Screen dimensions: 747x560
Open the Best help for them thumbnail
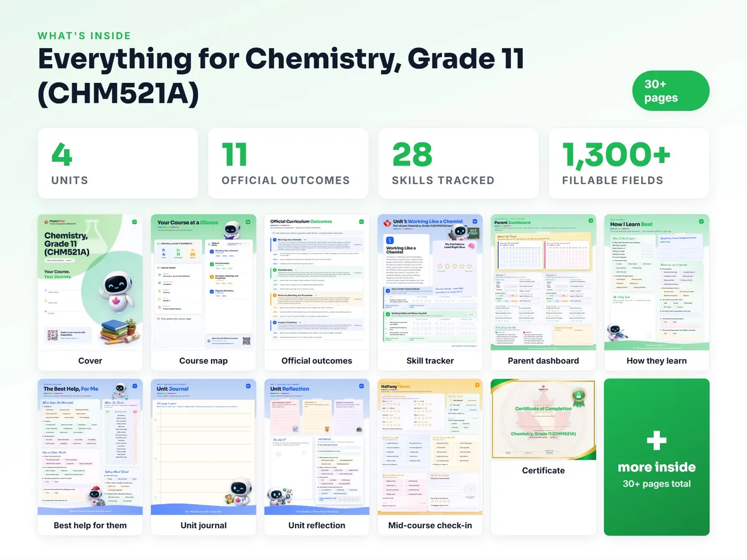pyautogui.click(x=90, y=447)
